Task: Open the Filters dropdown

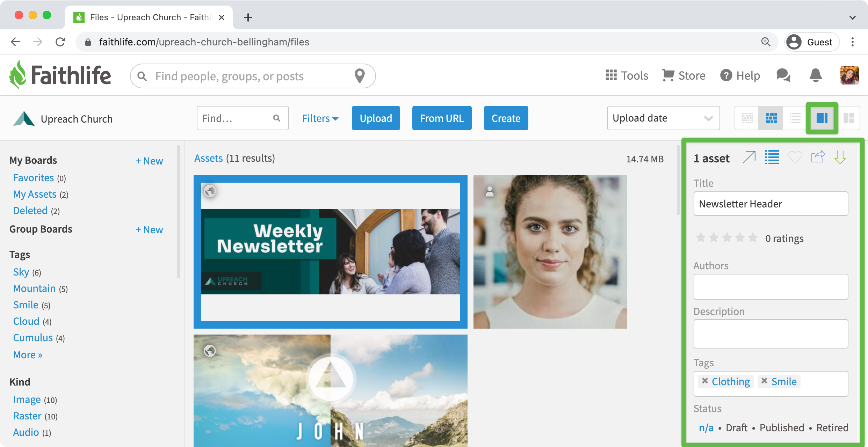Action: (x=320, y=118)
